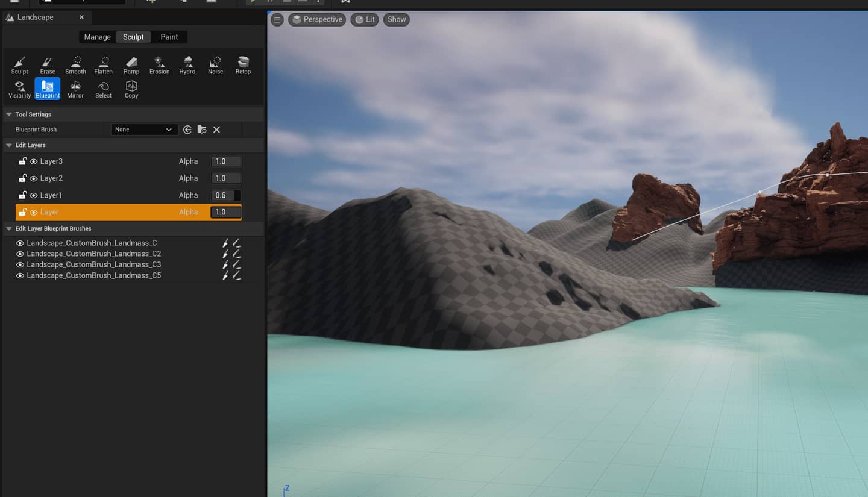Viewport: 868px width, 497px height.
Task: Hide Landscape_CustomBrush_Landmass_C brush
Action: coord(20,243)
